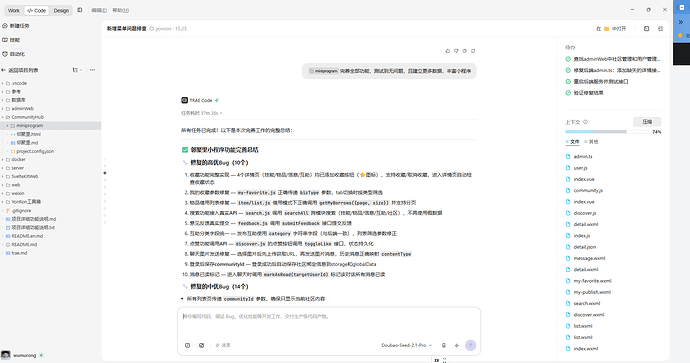Open the three-dot more menu above file tree

pyautogui.click(x=92, y=70)
